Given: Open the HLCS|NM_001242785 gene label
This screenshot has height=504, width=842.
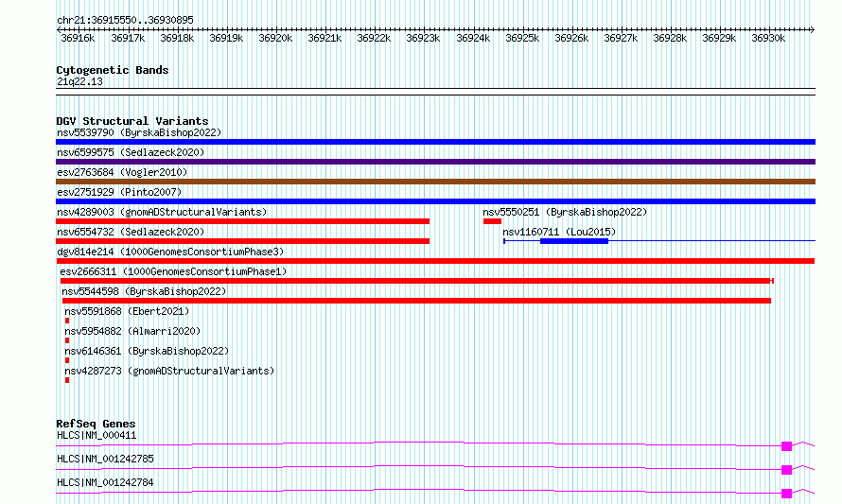Looking at the screenshot, I should 105,459.
